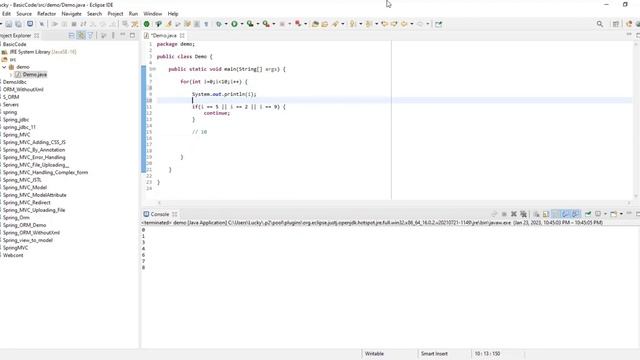
Task: Open the Navigate menu
Action: point(71,14)
